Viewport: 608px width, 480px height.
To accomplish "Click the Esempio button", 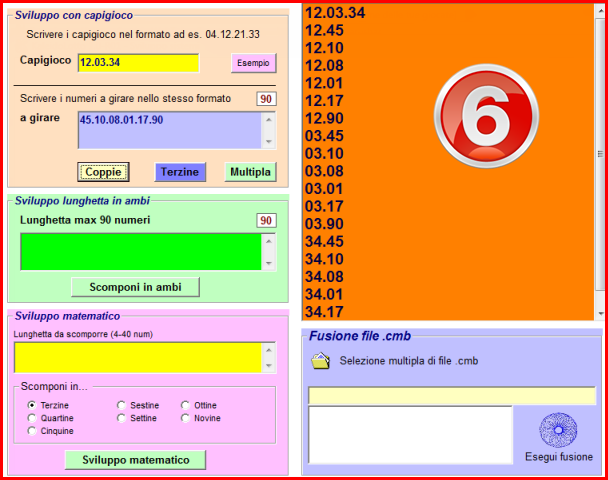I will [x=254, y=63].
